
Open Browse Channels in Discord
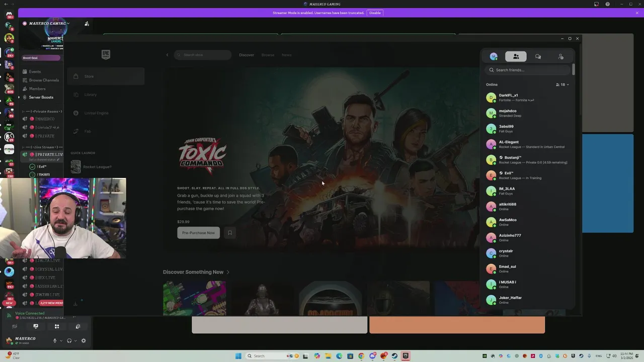pos(41,80)
